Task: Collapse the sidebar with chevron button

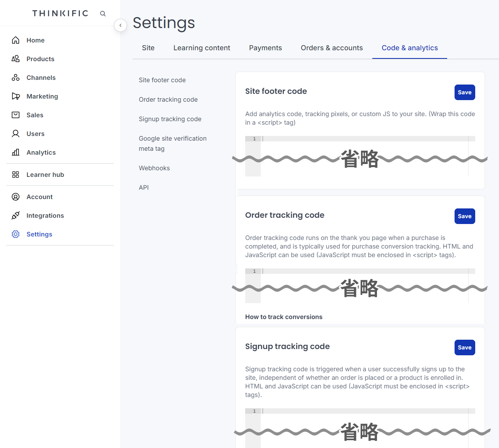Action: [120, 25]
